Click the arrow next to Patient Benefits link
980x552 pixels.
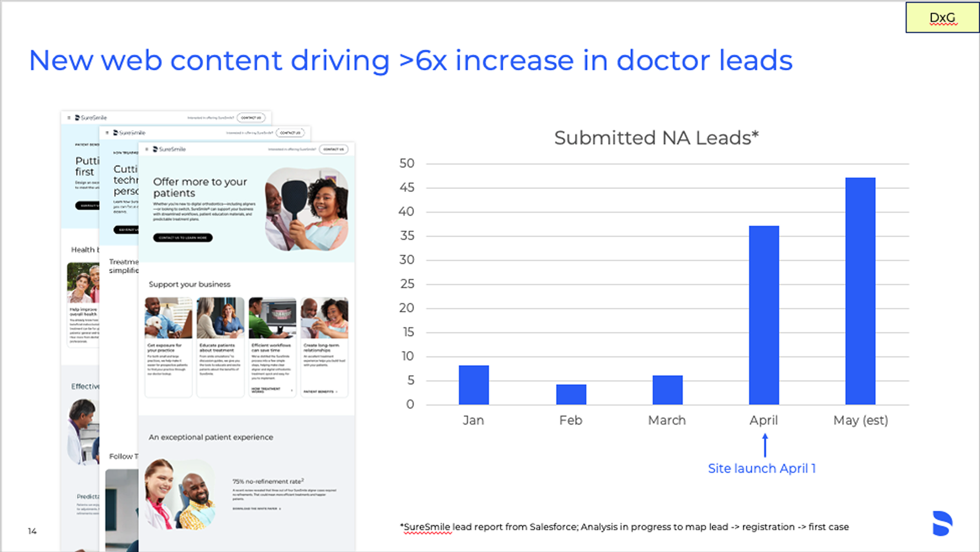336,392
